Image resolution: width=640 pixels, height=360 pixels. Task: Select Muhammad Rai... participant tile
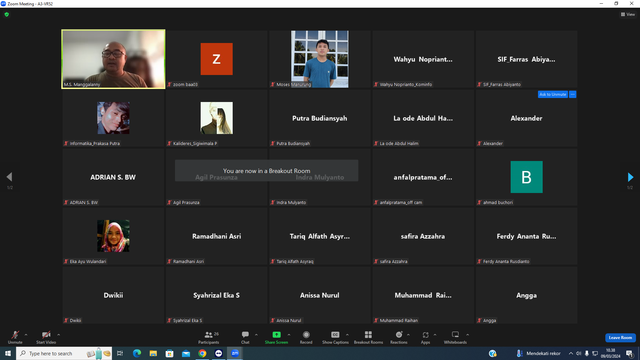point(423,295)
